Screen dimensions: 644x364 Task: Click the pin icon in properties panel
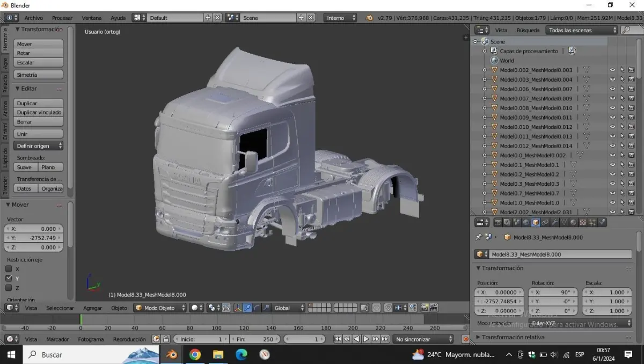click(478, 237)
